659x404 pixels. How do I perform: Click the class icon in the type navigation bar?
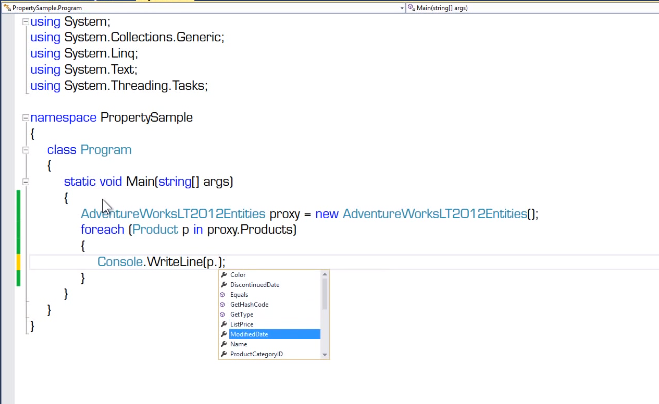coord(7,8)
